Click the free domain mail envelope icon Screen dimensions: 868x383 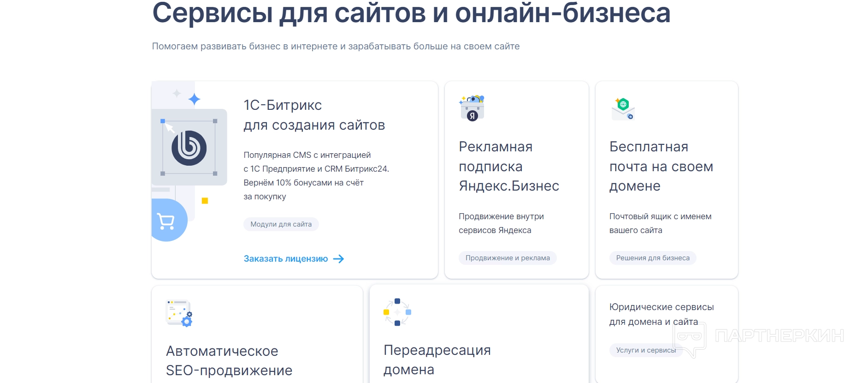click(x=623, y=109)
